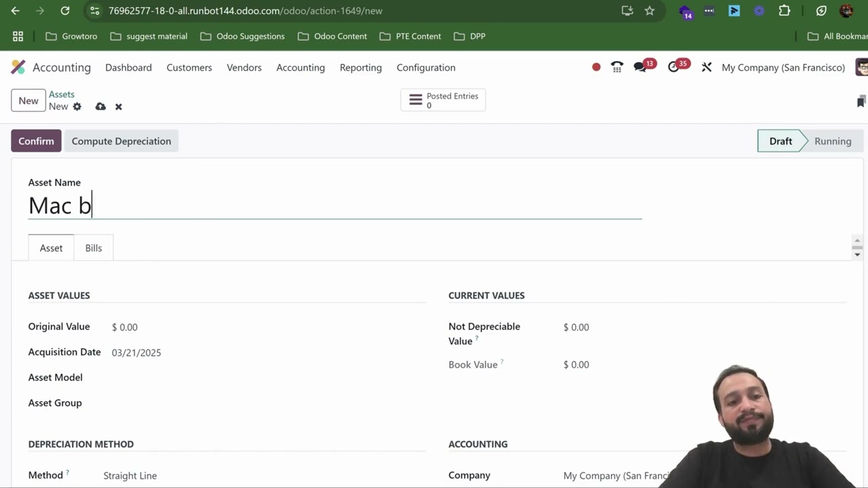Image resolution: width=868 pixels, height=488 pixels.
Task: Go to Assets breadcrumb link
Action: [62, 94]
